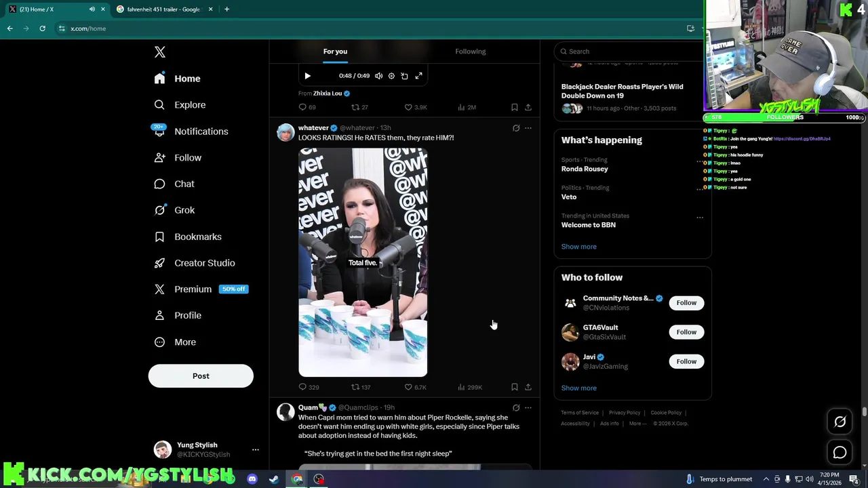Screen dimensions: 868x488
Task: Open whatever's profile avatar
Action: [x=285, y=133]
